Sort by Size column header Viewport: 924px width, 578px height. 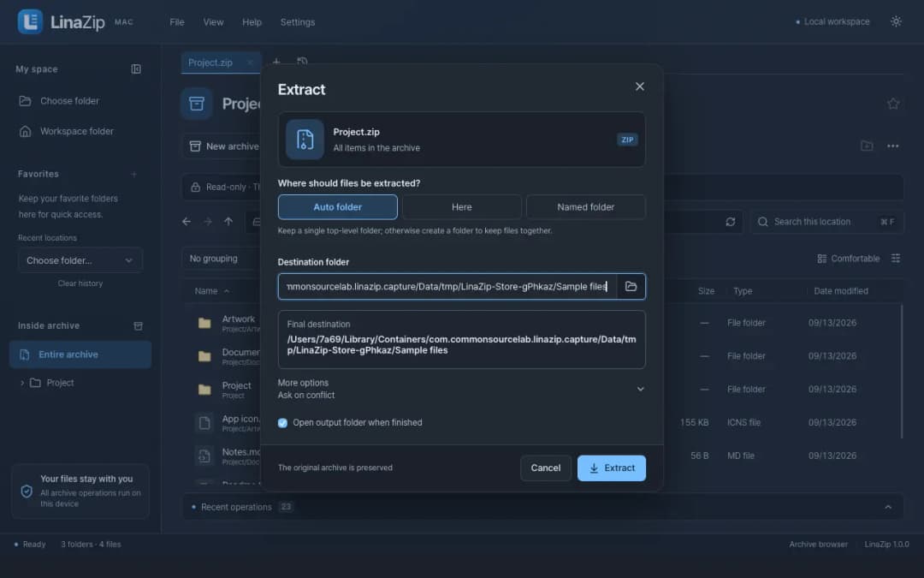tap(706, 291)
